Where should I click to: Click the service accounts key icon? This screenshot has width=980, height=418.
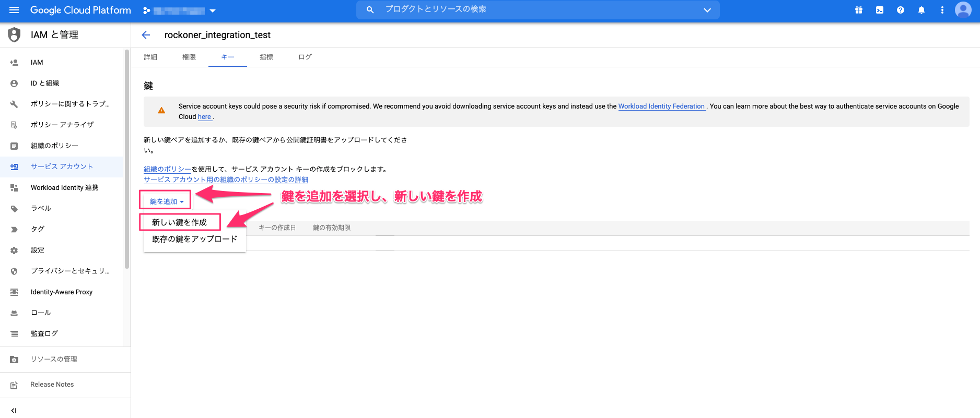point(14,167)
